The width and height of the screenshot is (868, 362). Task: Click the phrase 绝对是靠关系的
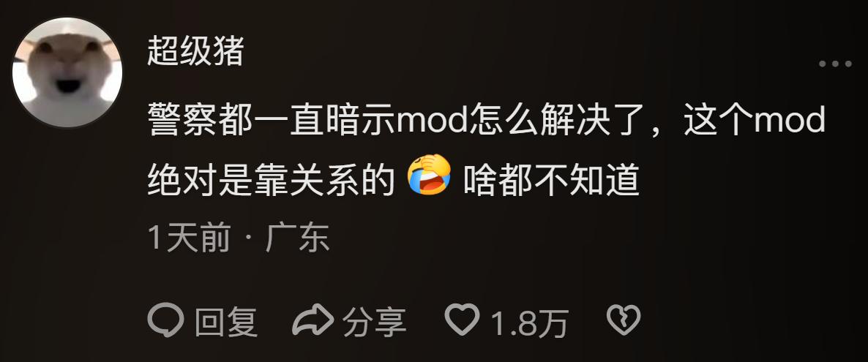point(271,181)
